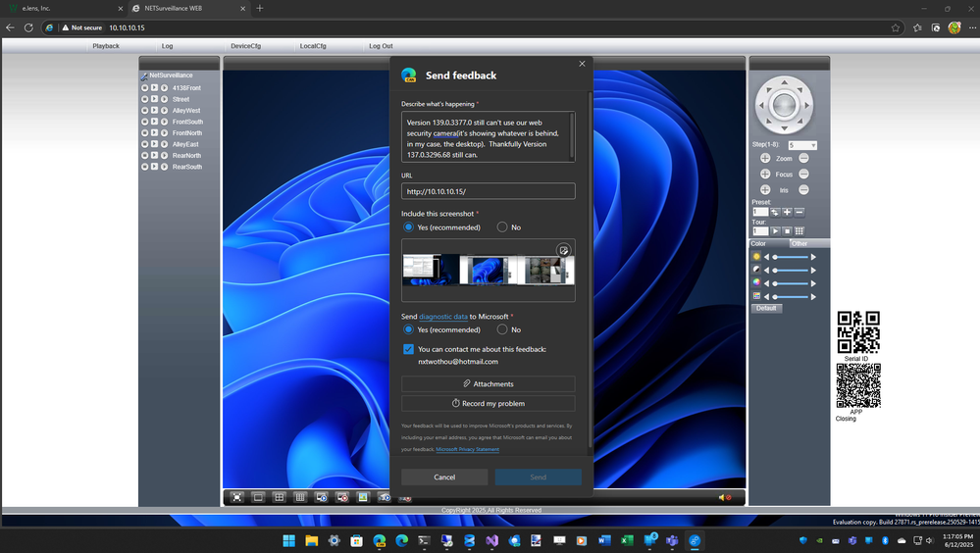Click the edit screenshot icon on thumbnail preview
980x553 pixels.
[563, 250]
